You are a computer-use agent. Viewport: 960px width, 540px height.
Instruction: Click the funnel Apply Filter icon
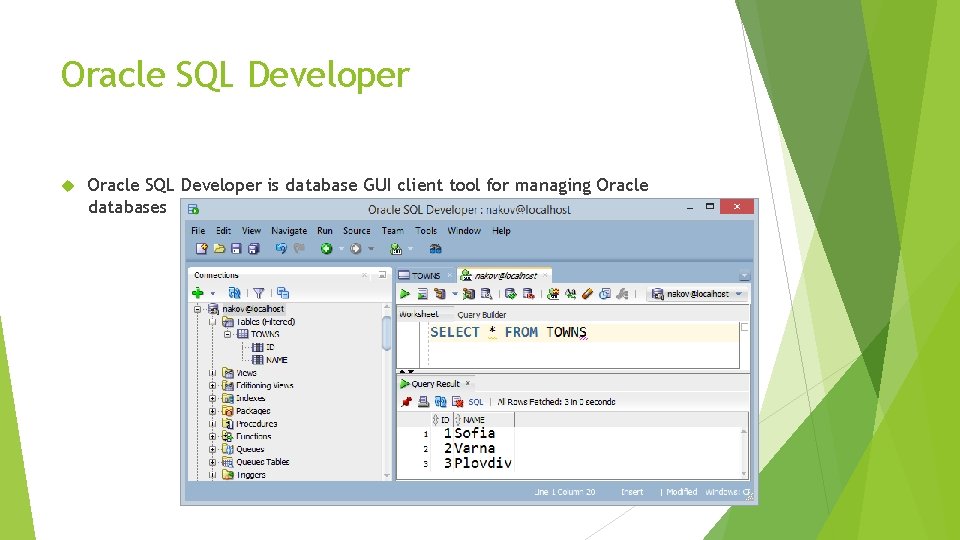[259, 293]
